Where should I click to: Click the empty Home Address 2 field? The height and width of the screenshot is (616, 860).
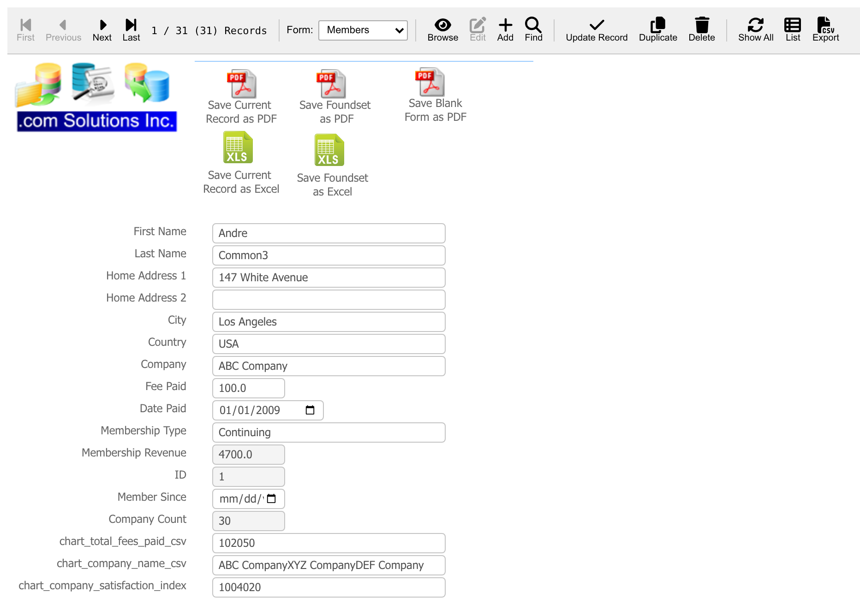(x=328, y=300)
